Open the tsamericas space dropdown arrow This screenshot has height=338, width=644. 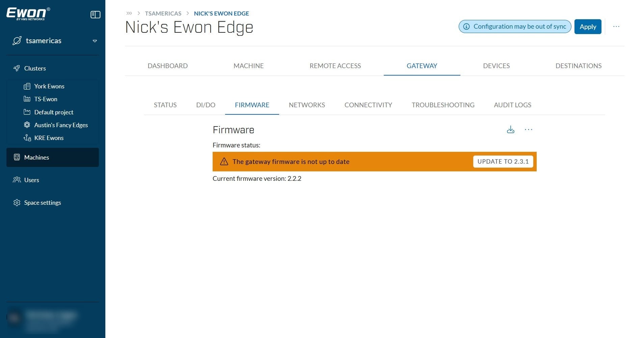click(x=95, y=41)
